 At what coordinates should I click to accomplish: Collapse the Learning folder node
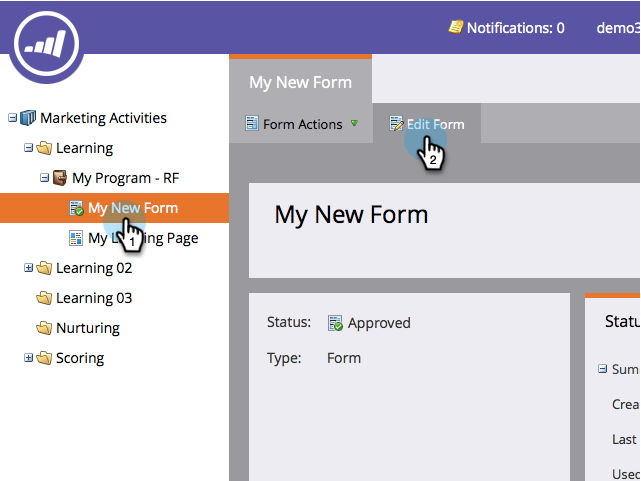[x=28, y=148]
